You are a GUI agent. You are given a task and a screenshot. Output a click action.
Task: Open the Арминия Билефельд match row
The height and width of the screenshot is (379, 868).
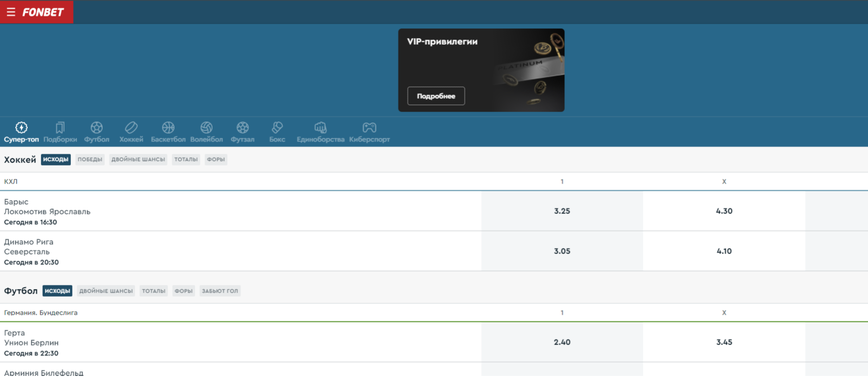point(44,372)
